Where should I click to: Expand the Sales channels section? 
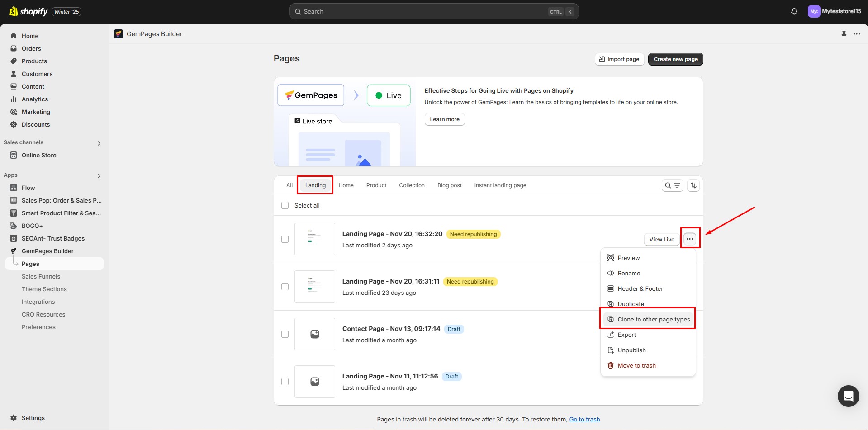[x=99, y=143]
